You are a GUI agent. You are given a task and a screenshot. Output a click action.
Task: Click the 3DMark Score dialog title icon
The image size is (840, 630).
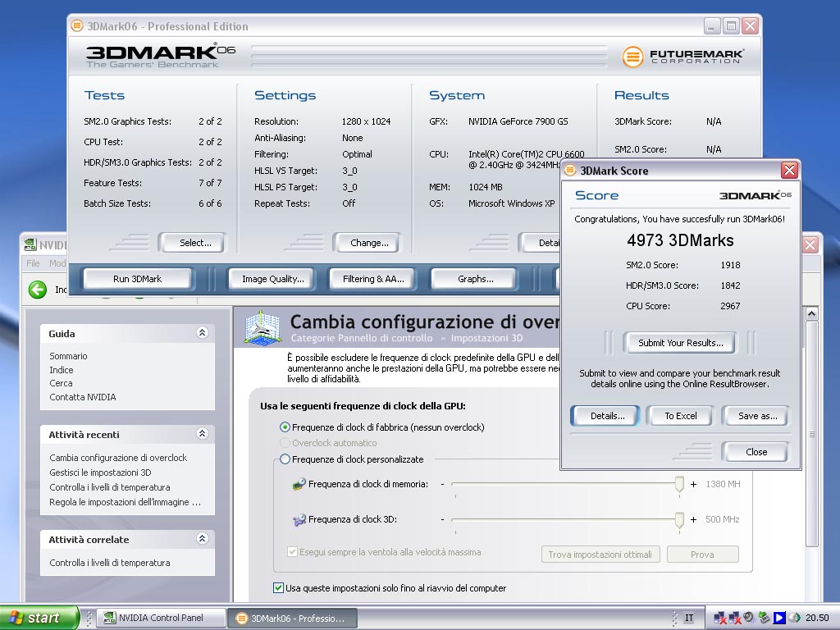click(570, 171)
